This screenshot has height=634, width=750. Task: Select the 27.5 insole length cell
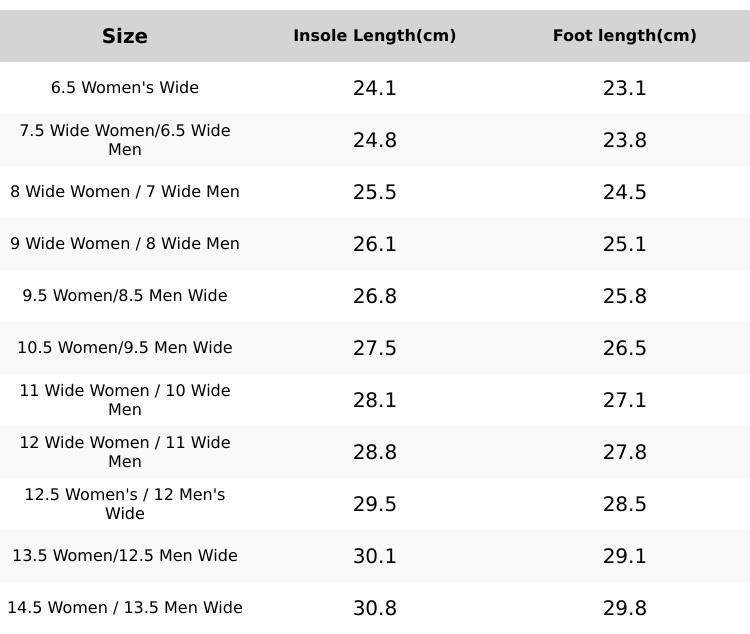pos(375,348)
